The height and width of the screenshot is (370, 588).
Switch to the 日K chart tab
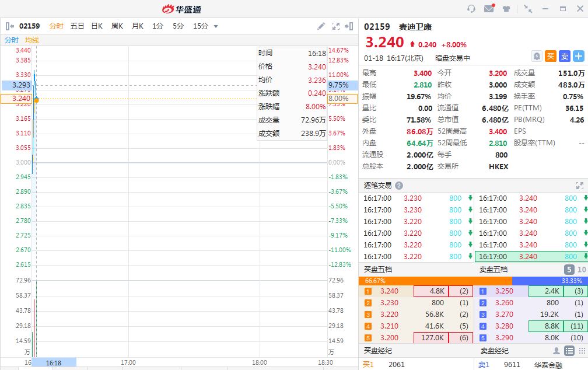[97, 26]
